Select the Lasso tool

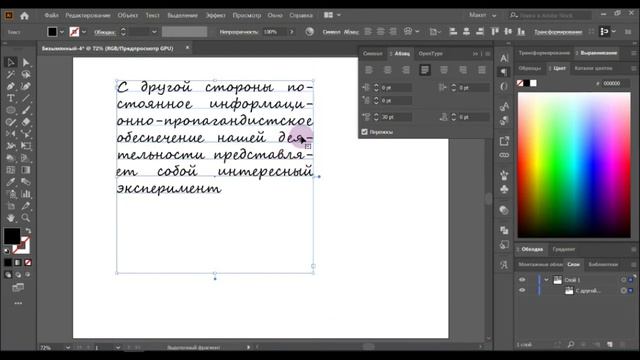click(x=26, y=74)
